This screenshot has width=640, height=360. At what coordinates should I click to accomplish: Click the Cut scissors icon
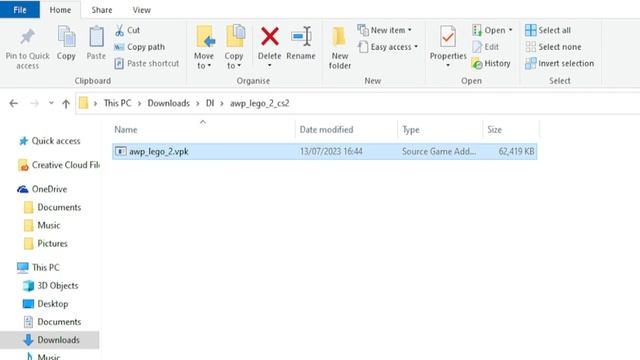click(x=119, y=30)
